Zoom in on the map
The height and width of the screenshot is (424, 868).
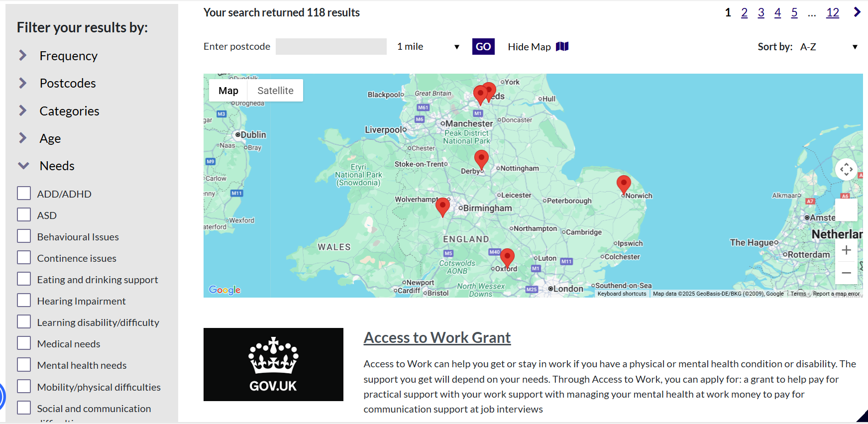tap(846, 250)
